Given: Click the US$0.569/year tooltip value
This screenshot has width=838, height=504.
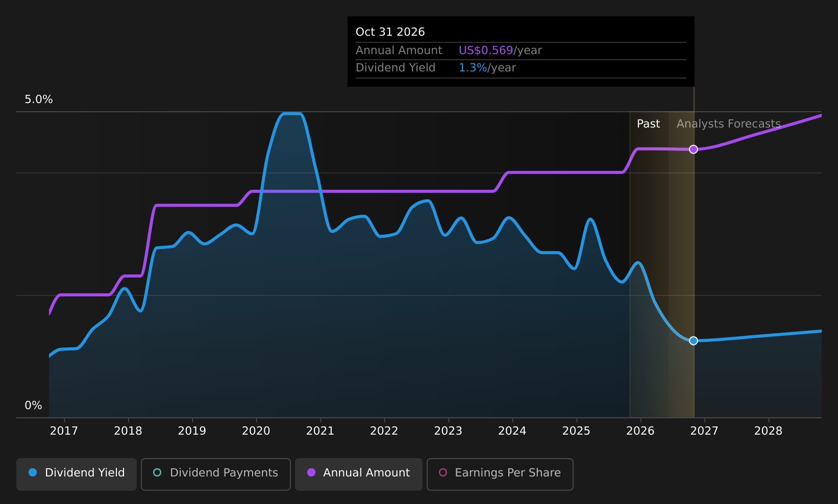Looking at the screenshot, I should tap(500, 51).
